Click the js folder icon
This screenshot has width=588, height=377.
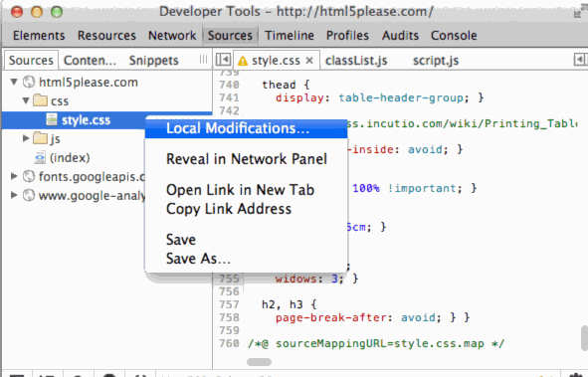point(40,138)
